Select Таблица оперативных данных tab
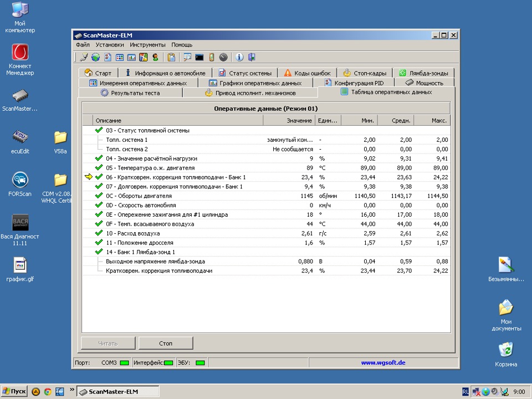The image size is (532, 399). [386, 92]
